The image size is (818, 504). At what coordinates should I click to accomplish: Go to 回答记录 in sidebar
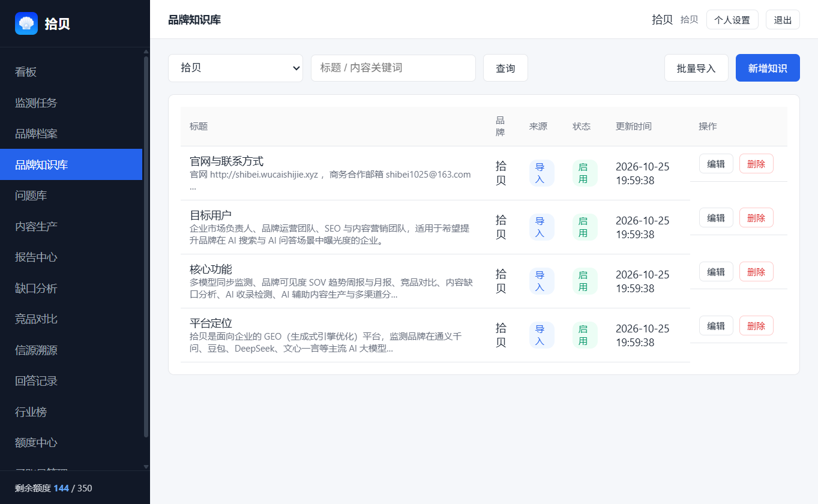pos(71,381)
